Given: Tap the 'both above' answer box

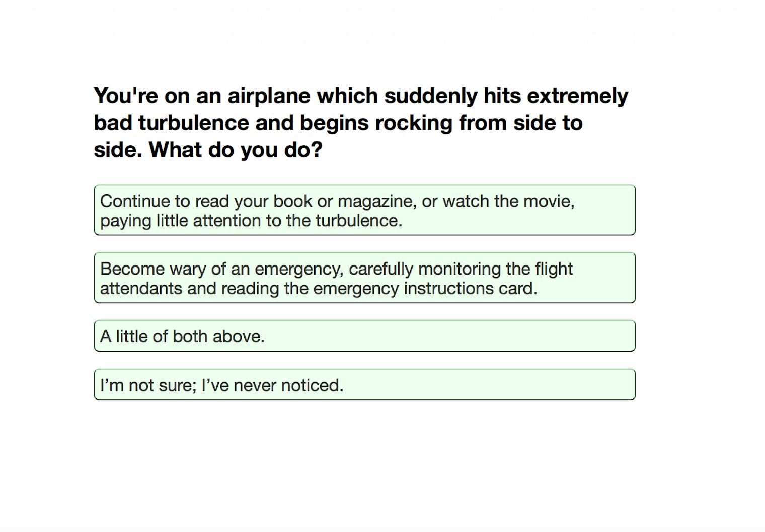Looking at the screenshot, I should tap(364, 336).
